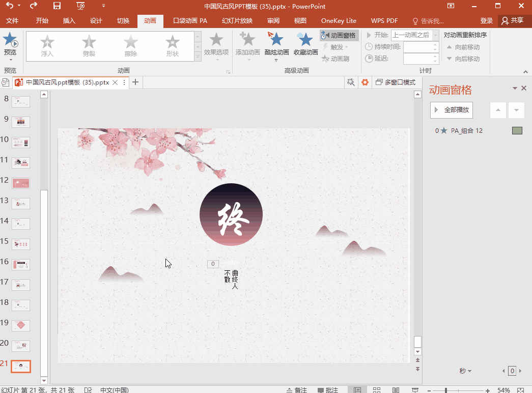532x393 pixels.
Task: Choose the 擦除 animation effect
Action: pos(131,46)
